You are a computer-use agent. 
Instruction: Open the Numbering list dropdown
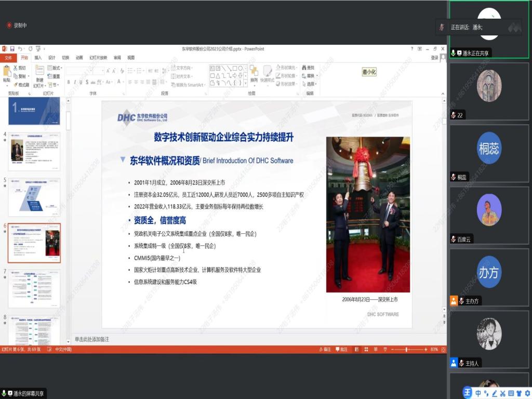(x=139, y=71)
